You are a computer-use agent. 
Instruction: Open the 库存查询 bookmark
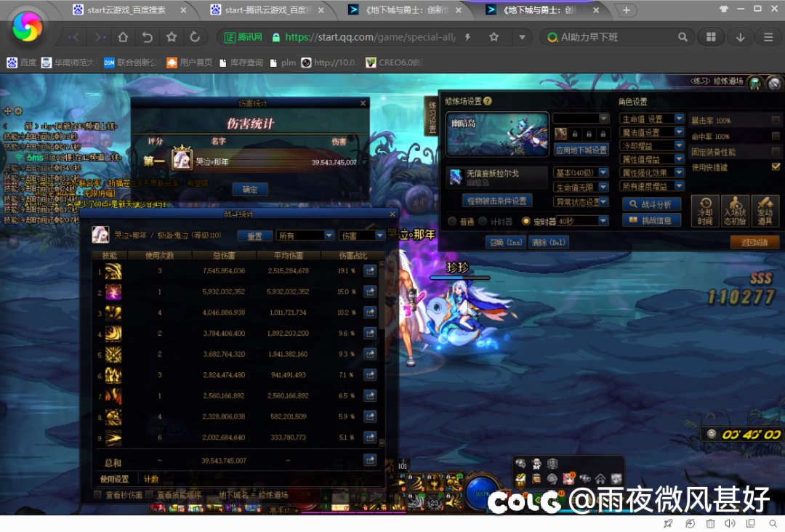point(241,63)
